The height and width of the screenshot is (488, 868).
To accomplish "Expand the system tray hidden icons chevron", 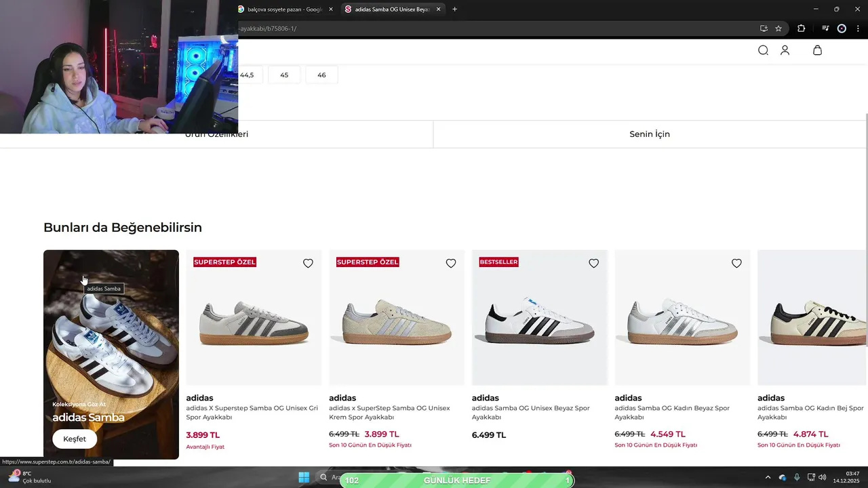I will click(768, 478).
